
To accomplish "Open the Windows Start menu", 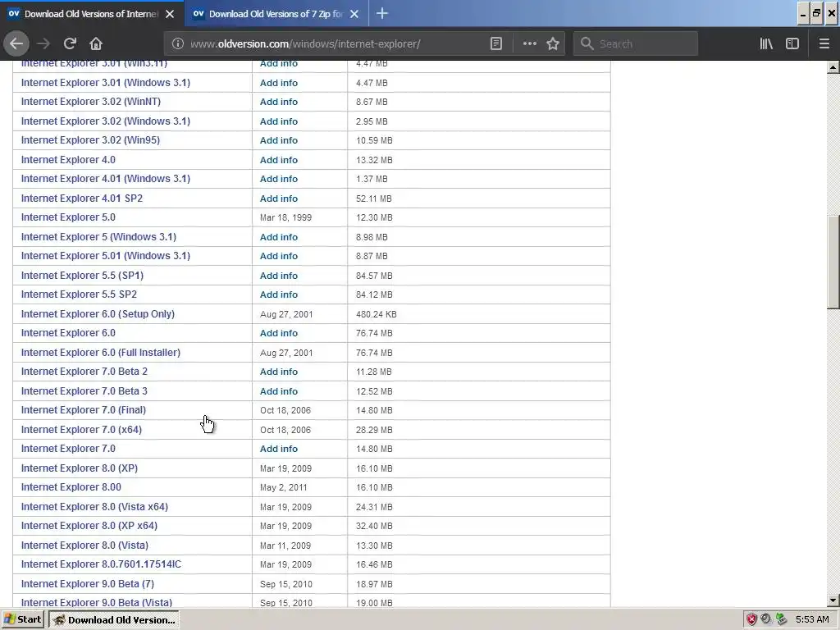I will [23, 619].
